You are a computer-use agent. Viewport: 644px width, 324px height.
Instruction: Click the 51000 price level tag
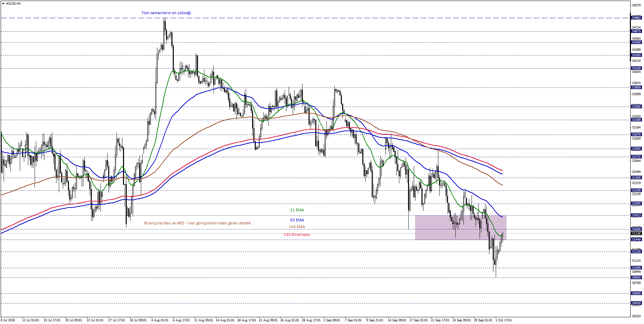click(636, 268)
